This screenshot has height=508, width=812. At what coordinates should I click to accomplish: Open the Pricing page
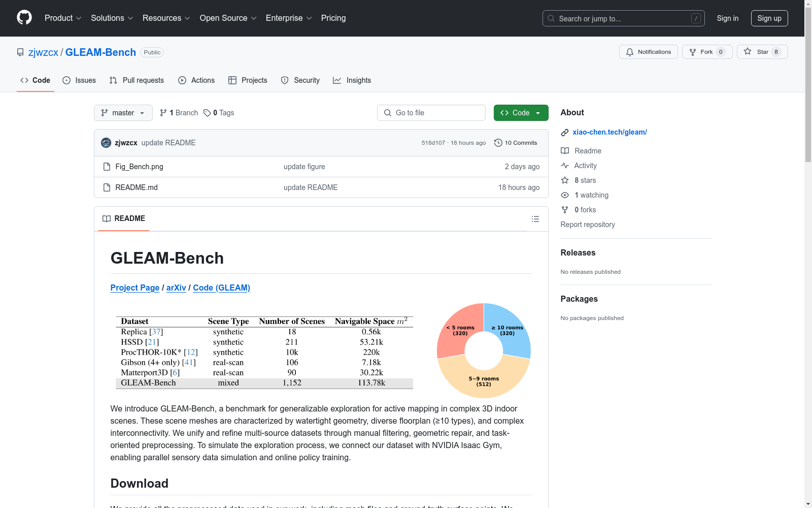tap(333, 18)
